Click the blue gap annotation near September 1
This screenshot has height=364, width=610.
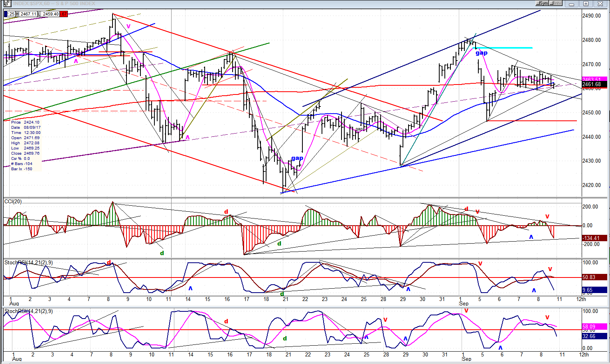pyautogui.click(x=482, y=53)
